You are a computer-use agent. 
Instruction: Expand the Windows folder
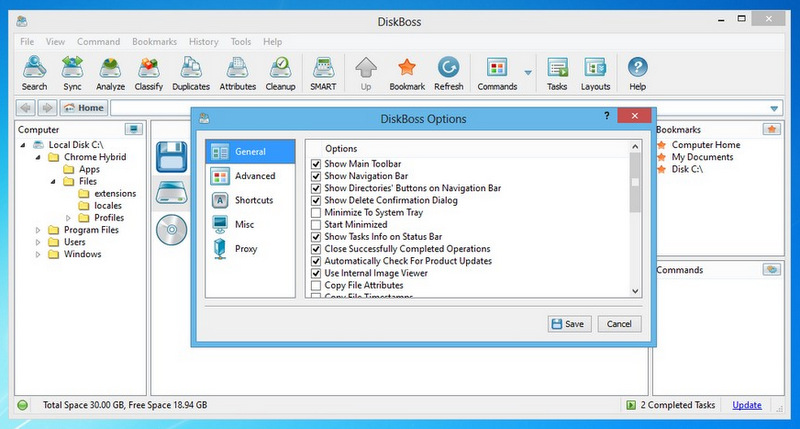click(38, 255)
